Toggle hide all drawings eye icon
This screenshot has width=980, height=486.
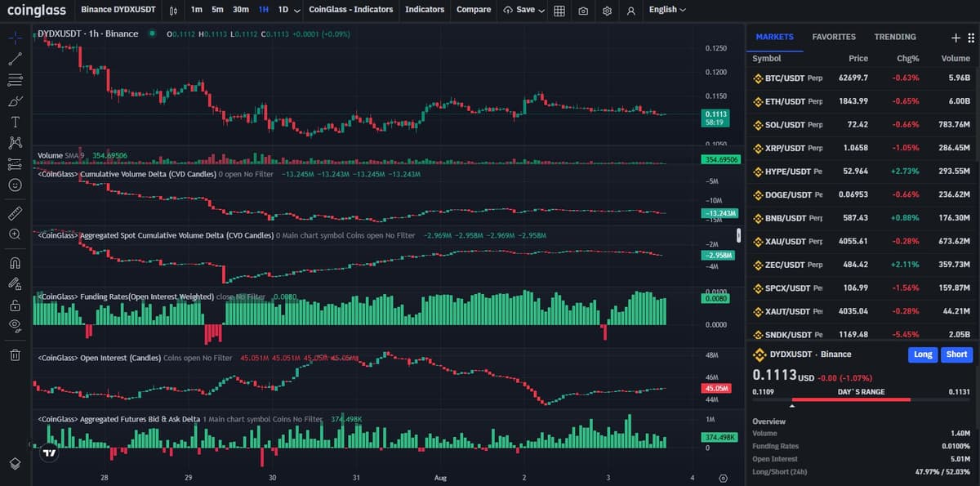click(x=15, y=327)
